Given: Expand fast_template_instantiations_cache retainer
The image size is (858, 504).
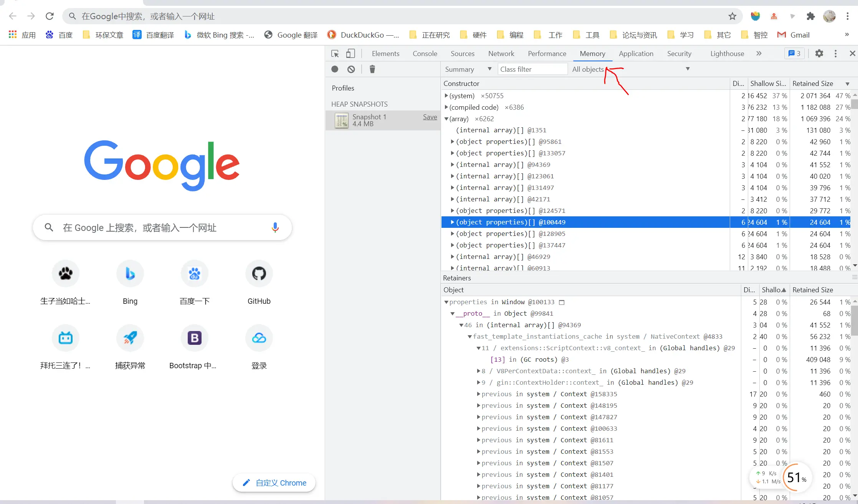Looking at the screenshot, I should pyautogui.click(x=470, y=337).
